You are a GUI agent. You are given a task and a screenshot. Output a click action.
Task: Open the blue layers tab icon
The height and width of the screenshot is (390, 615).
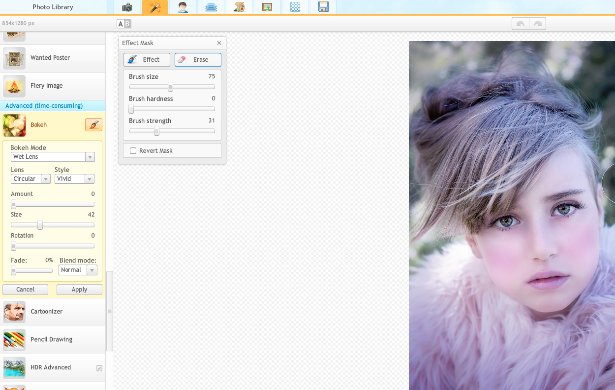click(211, 7)
